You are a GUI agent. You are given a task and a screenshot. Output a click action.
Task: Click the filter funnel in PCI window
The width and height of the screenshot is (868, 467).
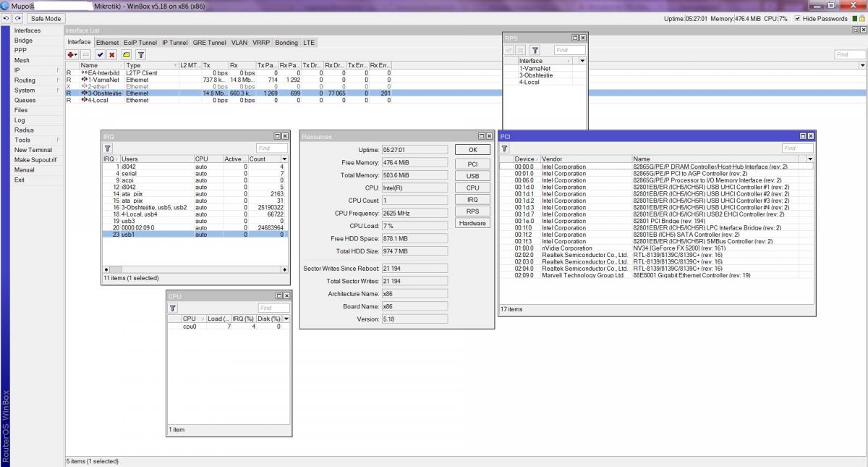505,148
